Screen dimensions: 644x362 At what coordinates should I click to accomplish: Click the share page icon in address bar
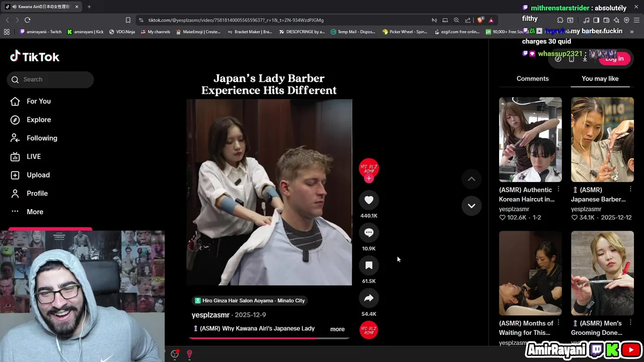pyautogui.click(x=468, y=20)
